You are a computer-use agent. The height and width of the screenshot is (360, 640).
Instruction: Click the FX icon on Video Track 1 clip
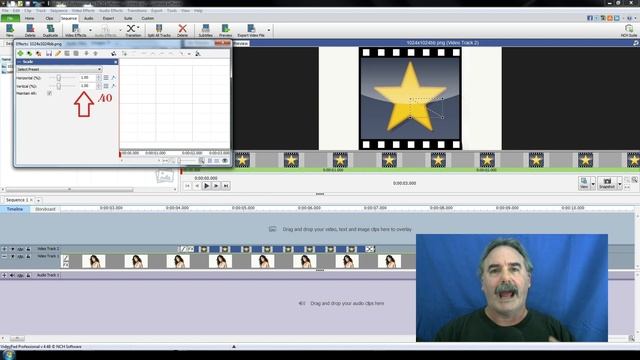pos(66,264)
